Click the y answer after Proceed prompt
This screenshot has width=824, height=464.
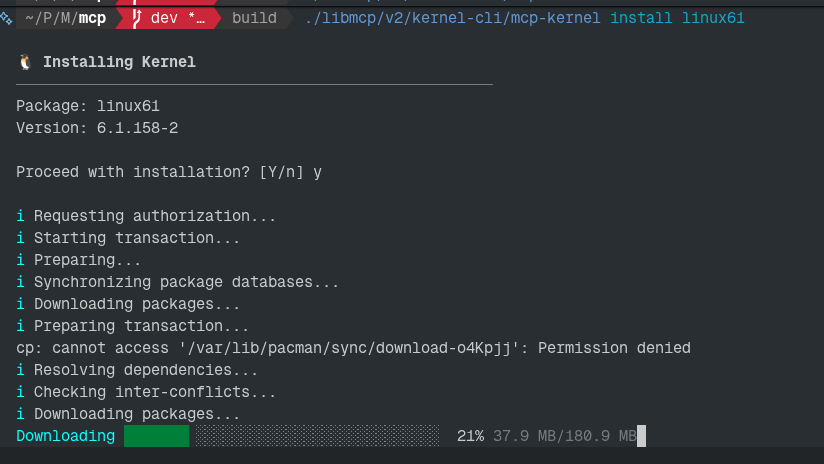(318, 172)
